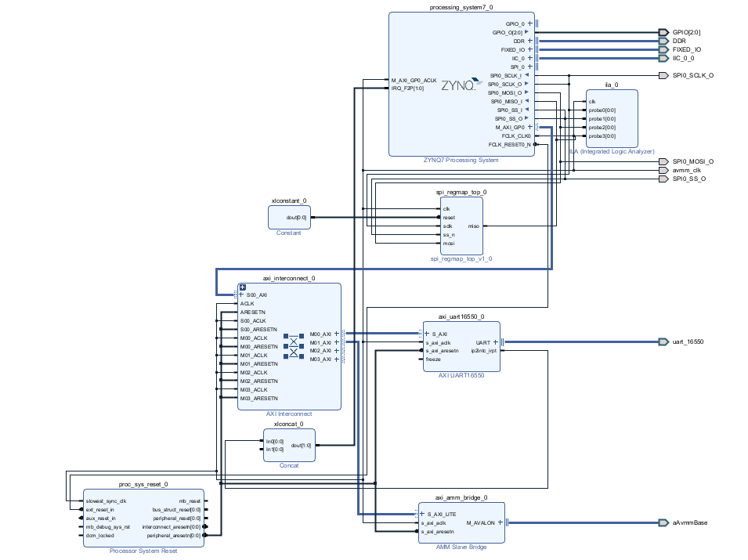748x560 pixels.
Task: Click the AMM Slave Bridge label
Action: [x=461, y=547]
